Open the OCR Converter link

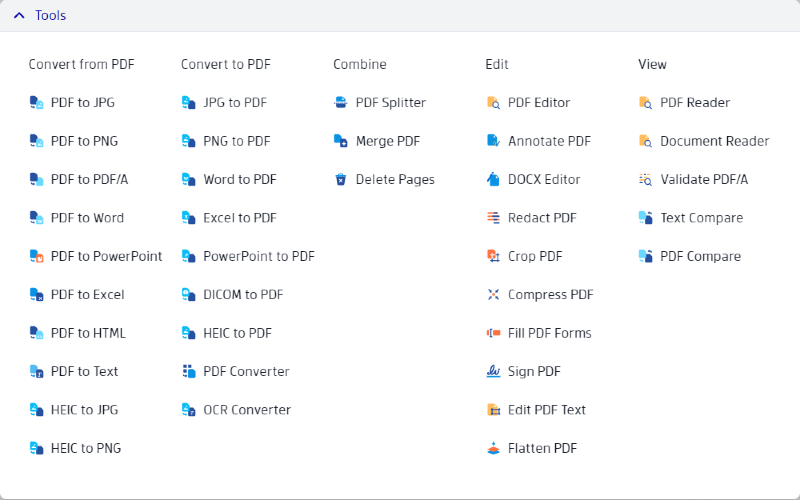(x=247, y=410)
